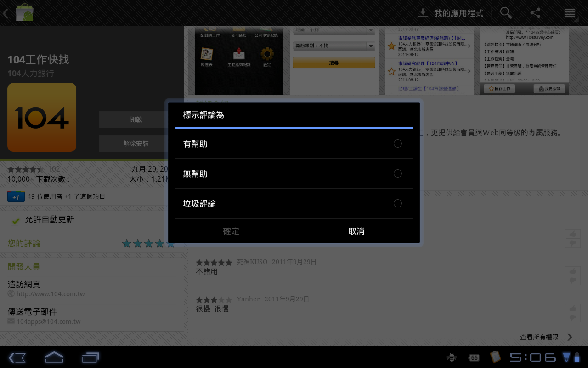The height and width of the screenshot is (368, 588).
Task: Click the 取消 button in dialog
Action: coord(356,231)
